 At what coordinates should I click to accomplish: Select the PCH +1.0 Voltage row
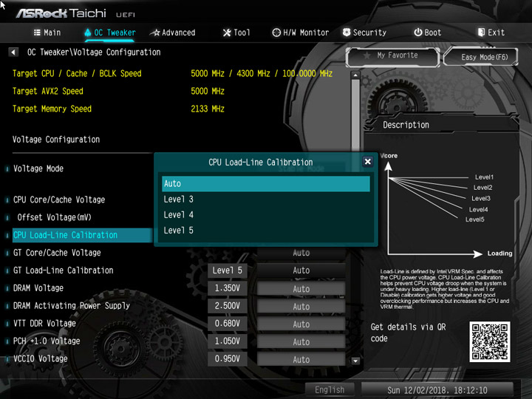(x=47, y=341)
